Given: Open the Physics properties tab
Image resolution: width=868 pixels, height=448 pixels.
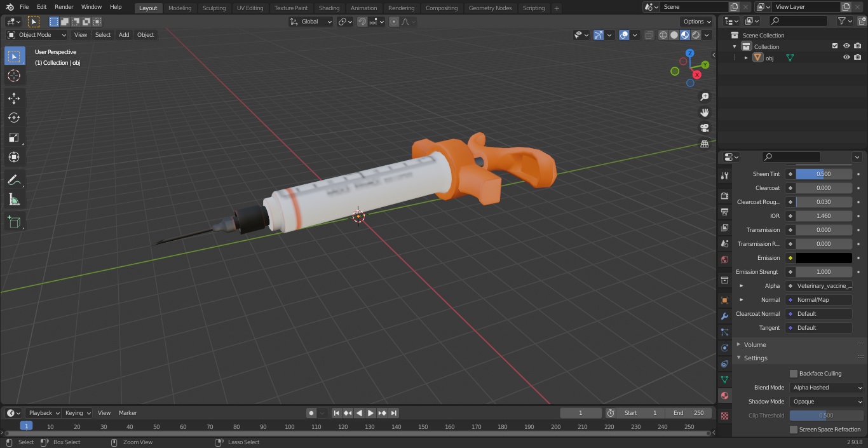Looking at the screenshot, I should coord(724,348).
